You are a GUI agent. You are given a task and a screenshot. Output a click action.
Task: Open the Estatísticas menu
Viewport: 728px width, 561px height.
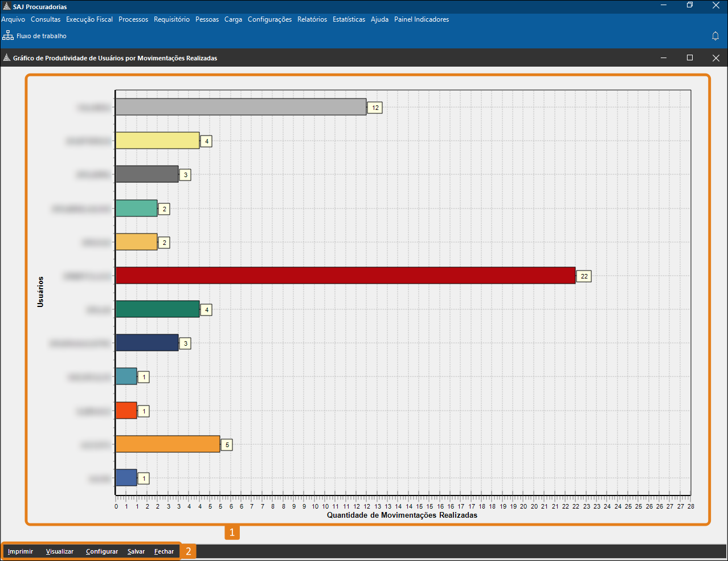click(x=349, y=19)
